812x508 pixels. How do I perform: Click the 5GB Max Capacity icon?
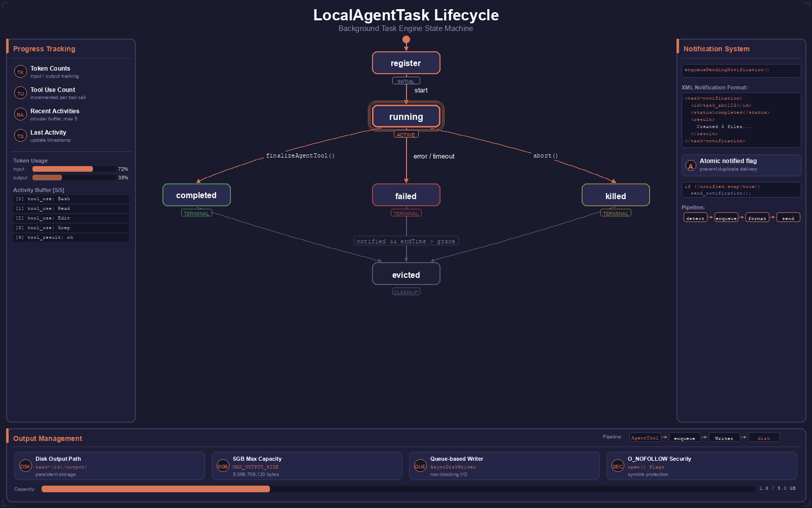point(223,466)
